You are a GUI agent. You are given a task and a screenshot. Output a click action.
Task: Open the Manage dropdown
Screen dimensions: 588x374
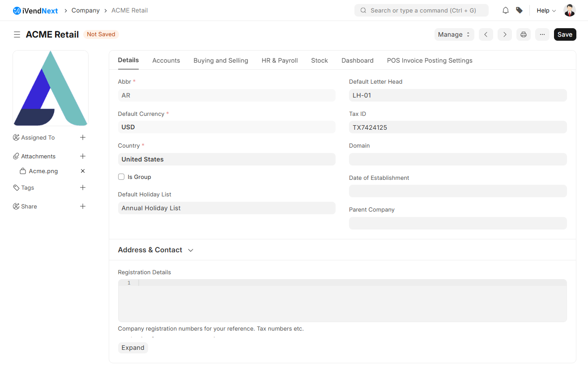pyautogui.click(x=454, y=34)
